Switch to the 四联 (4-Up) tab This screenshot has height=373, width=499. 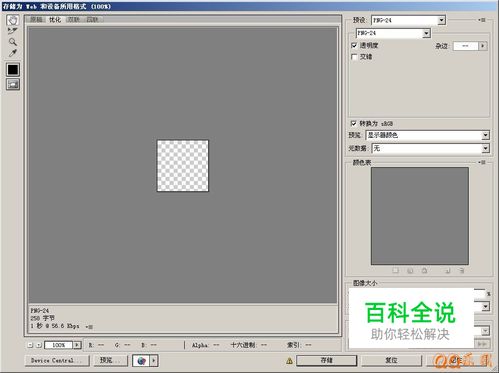[92, 20]
